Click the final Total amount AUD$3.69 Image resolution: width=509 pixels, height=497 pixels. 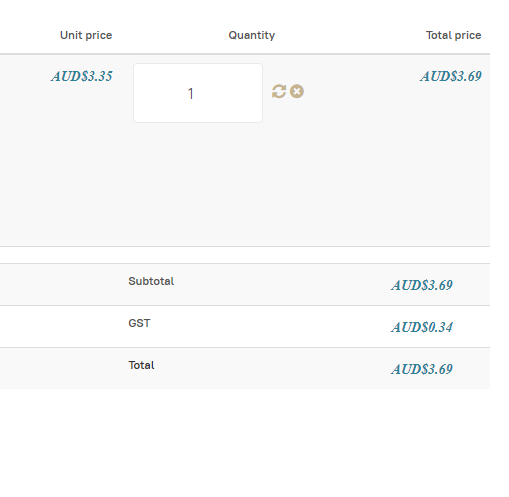tap(422, 369)
